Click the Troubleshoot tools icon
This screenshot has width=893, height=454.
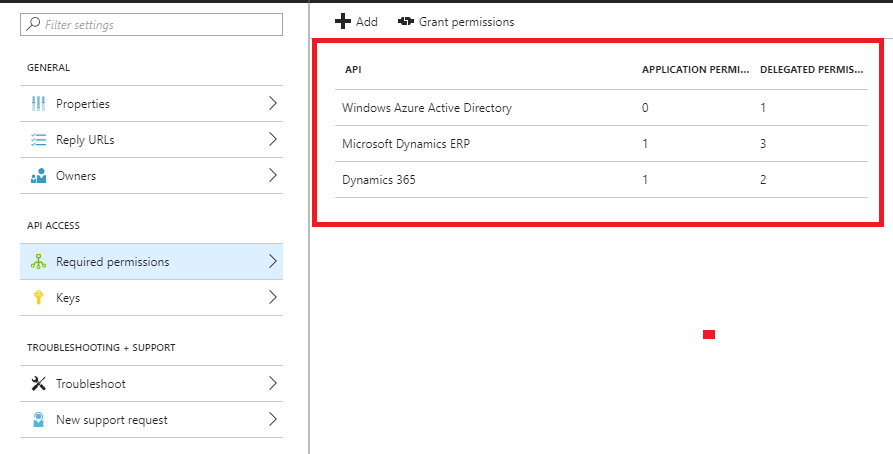click(39, 384)
